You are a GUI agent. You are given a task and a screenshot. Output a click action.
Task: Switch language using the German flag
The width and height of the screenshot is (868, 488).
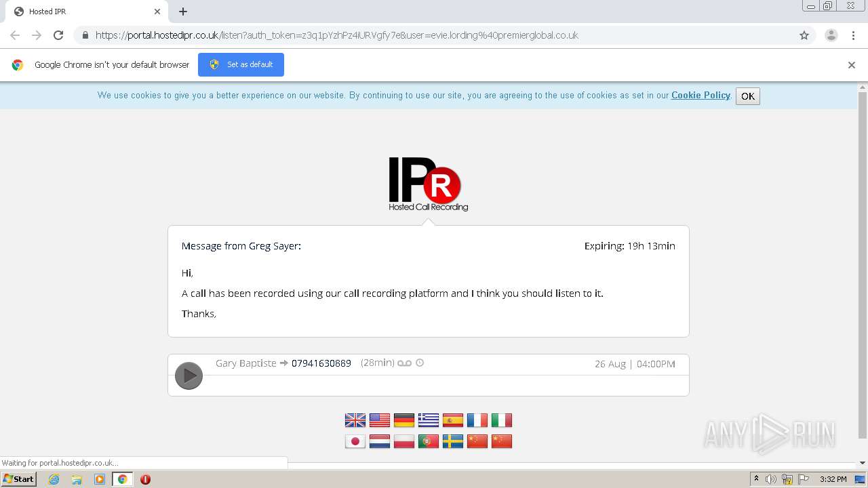404,420
